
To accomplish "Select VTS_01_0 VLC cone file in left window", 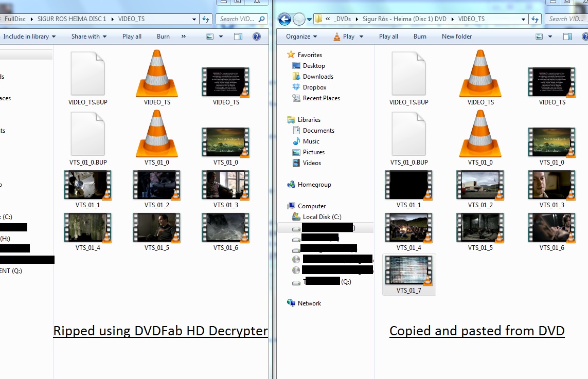I will pyautogui.click(x=157, y=138).
